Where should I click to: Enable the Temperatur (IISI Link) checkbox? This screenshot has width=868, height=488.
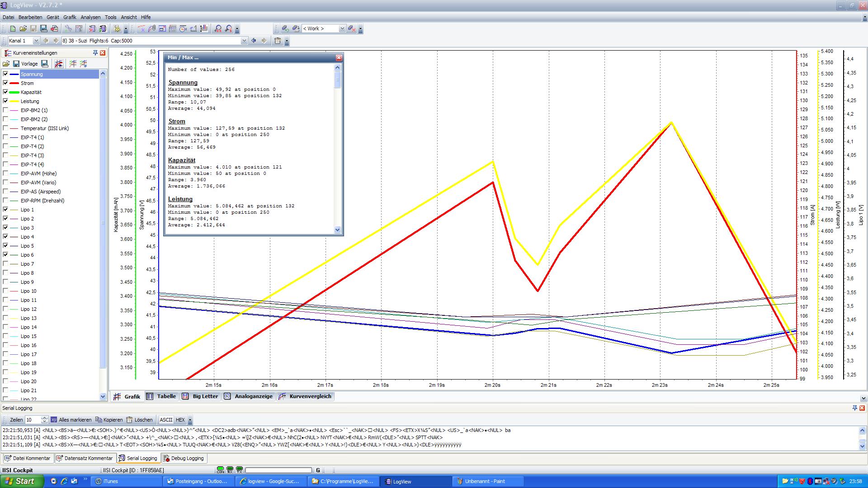(5, 128)
